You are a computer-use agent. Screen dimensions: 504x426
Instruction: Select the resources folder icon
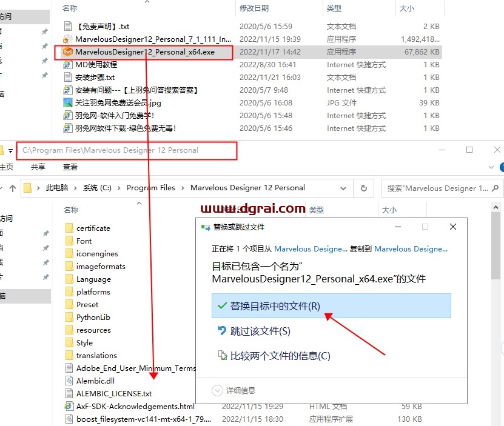[69, 330]
